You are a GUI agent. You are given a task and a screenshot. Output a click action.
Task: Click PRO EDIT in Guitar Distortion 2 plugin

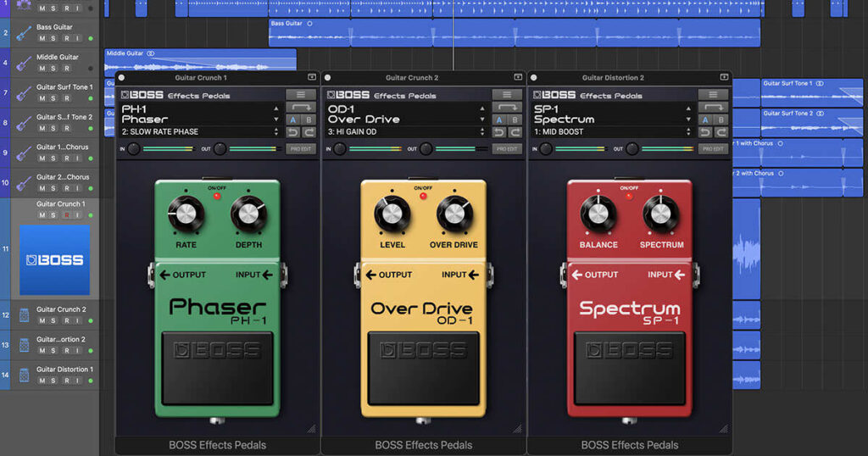(713, 149)
